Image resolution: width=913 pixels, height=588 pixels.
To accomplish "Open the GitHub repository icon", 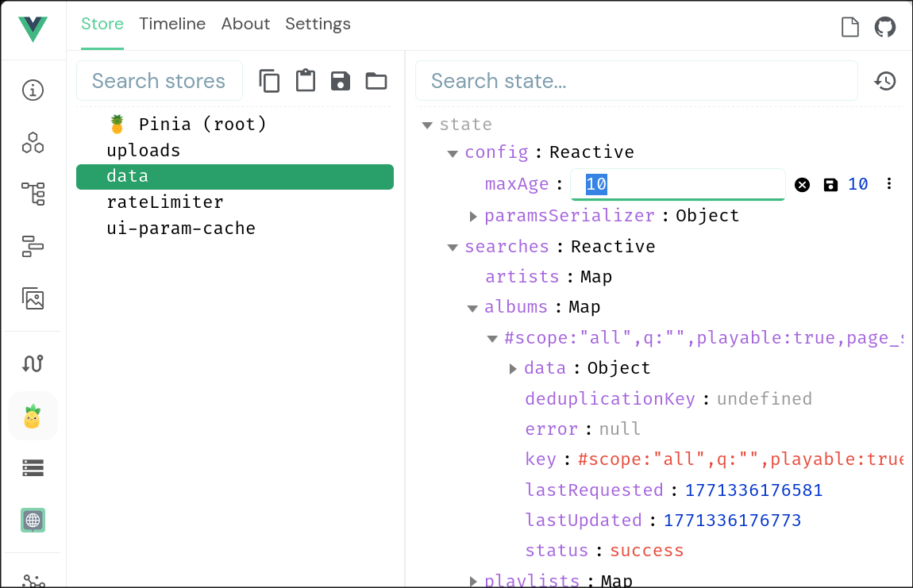I will [884, 27].
